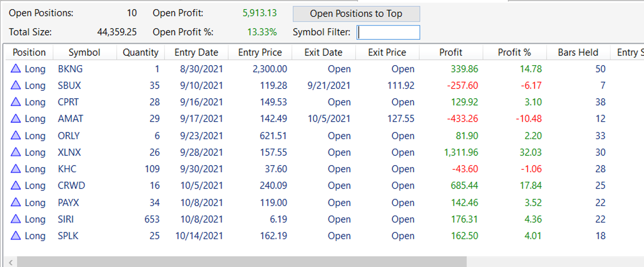Select the CPRT symbol link

[68, 102]
